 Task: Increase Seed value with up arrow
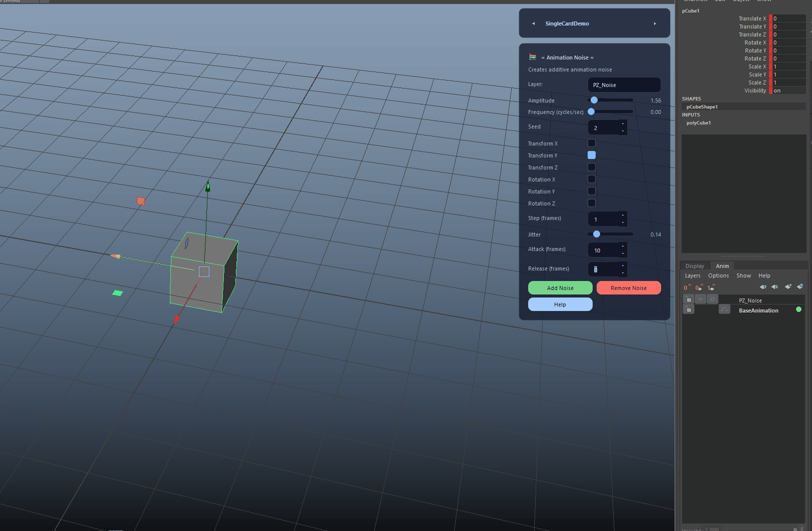click(x=623, y=124)
